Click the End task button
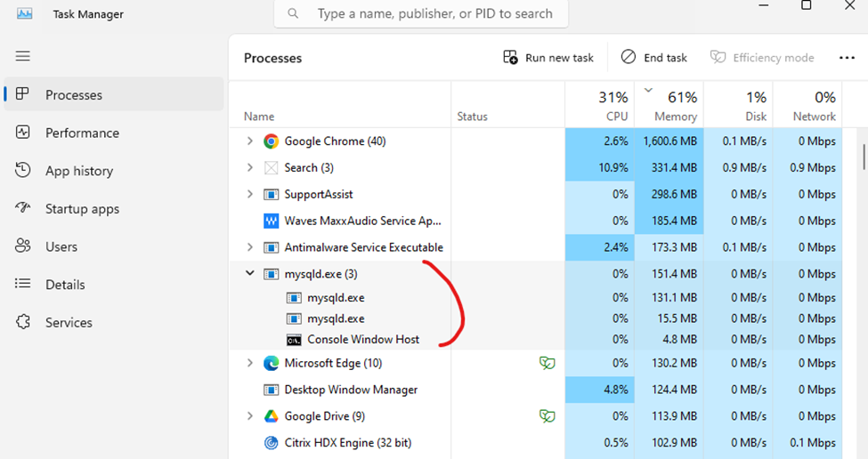 coord(654,58)
